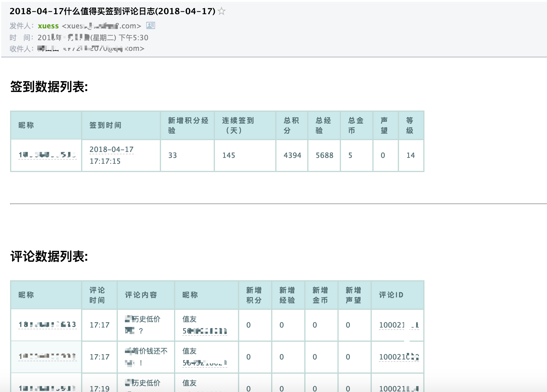Click the 签到数据列表 heading
The width and height of the screenshot is (547, 392).
(49, 87)
